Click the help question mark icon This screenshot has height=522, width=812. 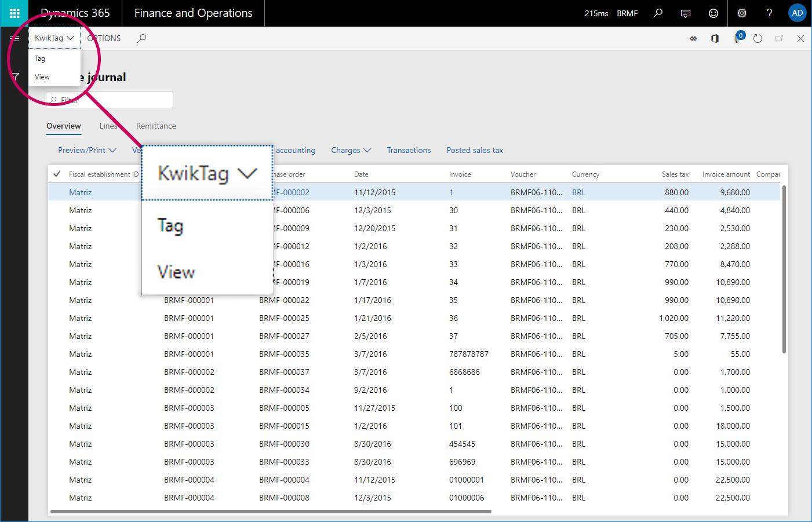point(770,13)
